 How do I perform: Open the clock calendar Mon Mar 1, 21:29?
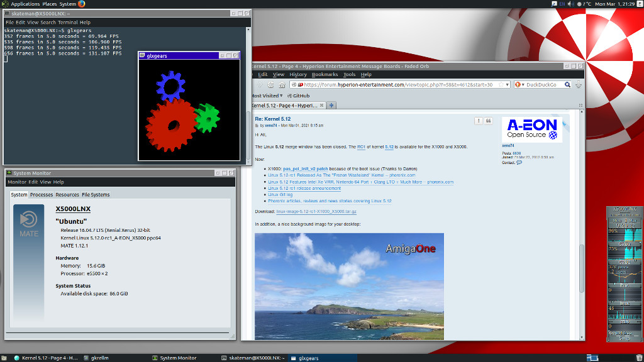[615, 4]
